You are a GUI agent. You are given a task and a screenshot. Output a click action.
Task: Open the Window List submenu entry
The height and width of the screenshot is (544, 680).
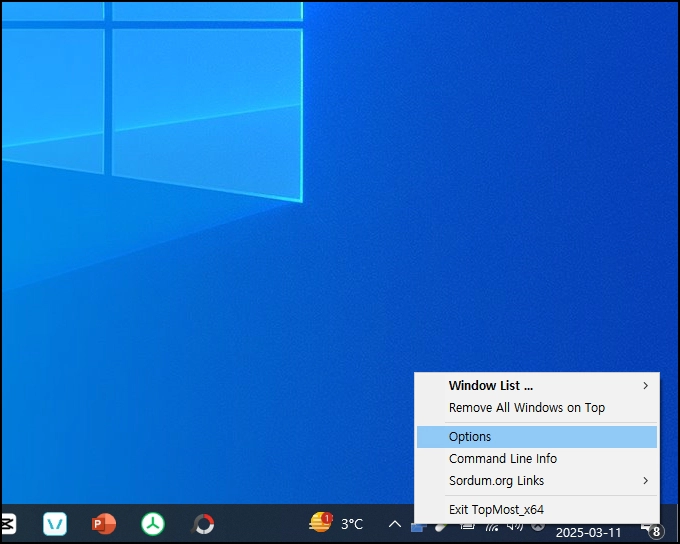537,386
